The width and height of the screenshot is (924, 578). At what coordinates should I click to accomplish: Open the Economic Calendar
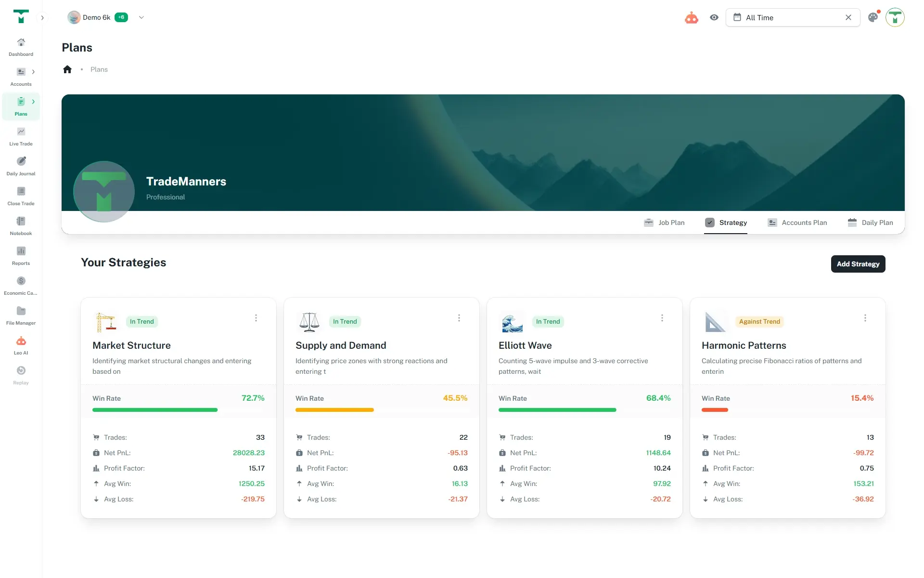point(21,286)
